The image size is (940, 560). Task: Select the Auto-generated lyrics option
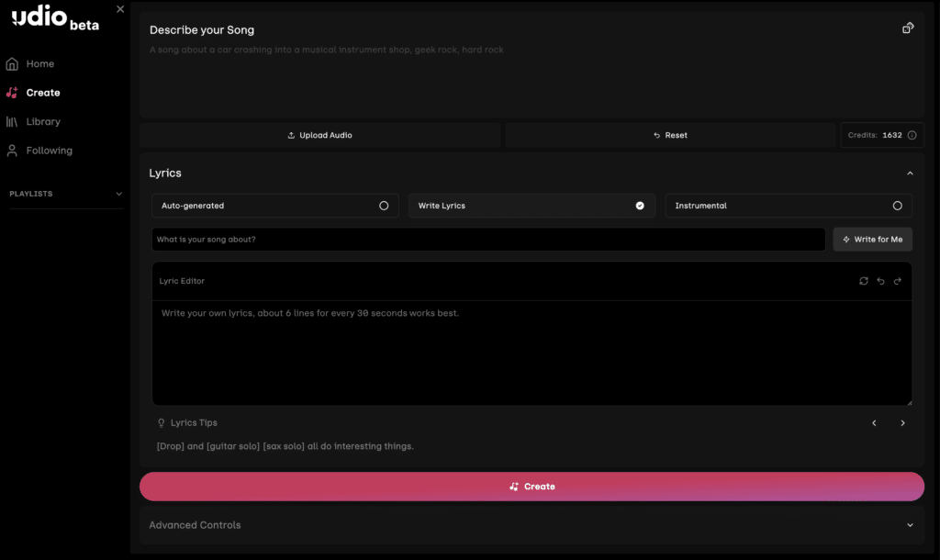pos(275,206)
